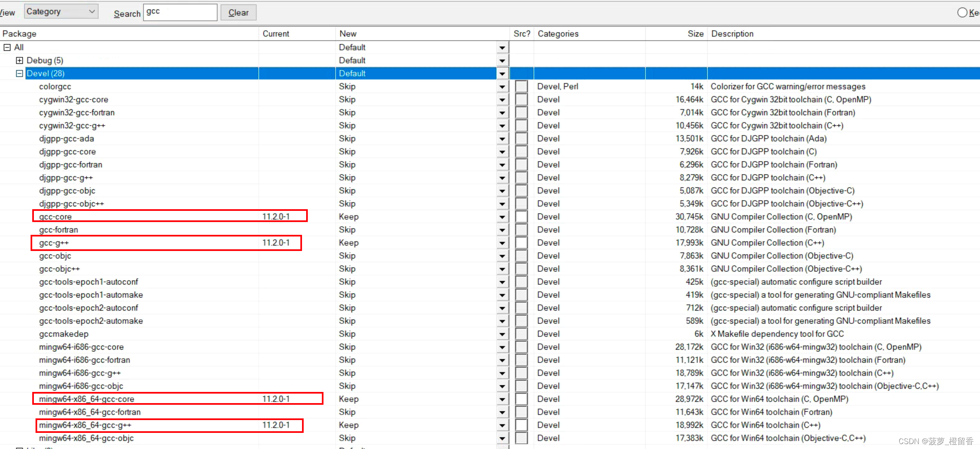Open the action dropdown for mingw64-i686-gcc-objc
The height and width of the screenshot is (449, 980).
pos(502,386)
